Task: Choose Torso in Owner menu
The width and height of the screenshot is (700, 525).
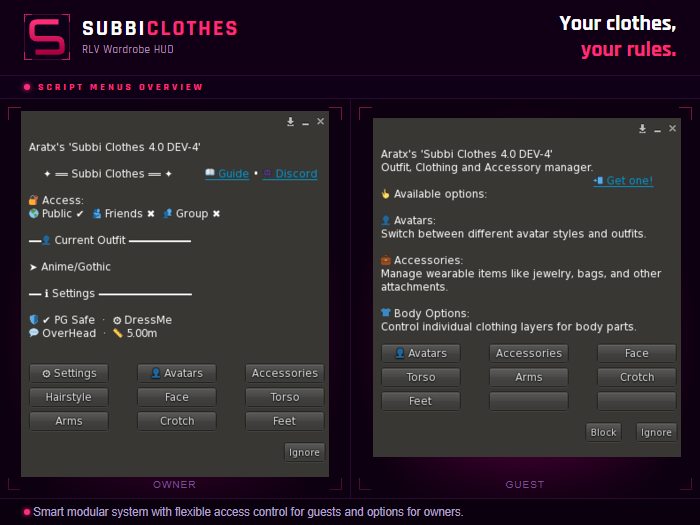Action: [285, 397]
